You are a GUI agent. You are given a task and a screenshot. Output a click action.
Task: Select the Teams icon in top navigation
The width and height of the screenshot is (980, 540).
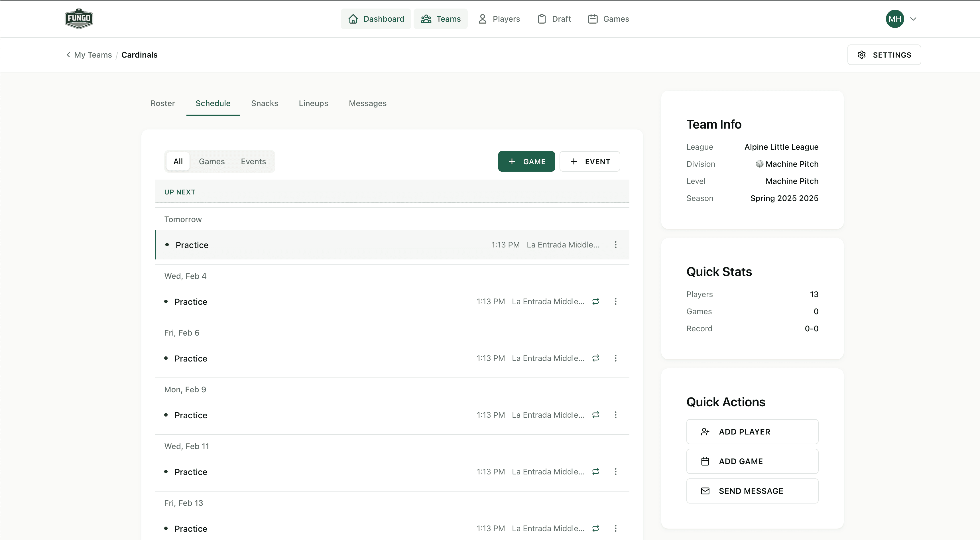426,19
